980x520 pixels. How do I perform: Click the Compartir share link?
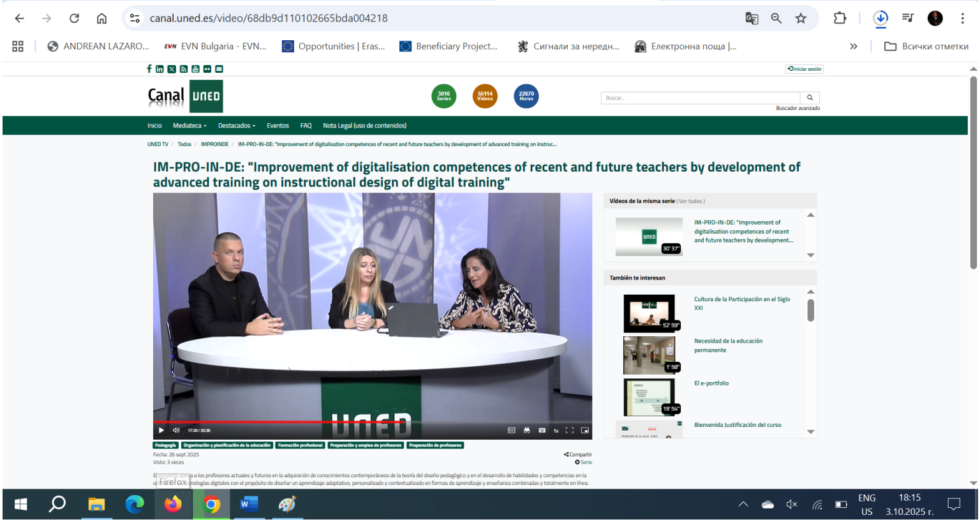pyautogui.click(x=578, y=454)
